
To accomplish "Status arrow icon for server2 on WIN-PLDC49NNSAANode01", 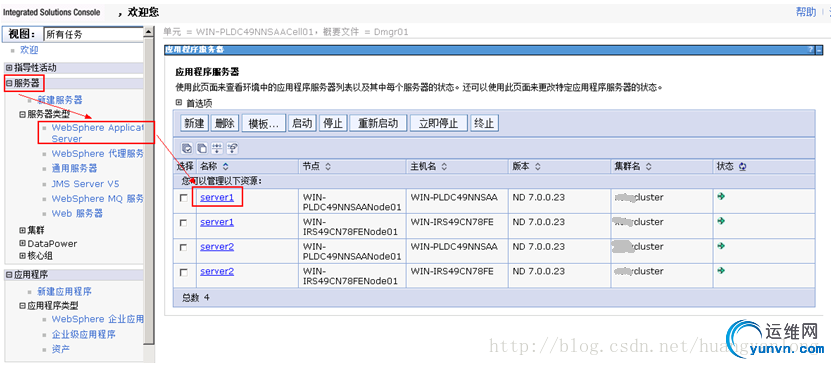I will pyautogui.click(x=721, y=246).
